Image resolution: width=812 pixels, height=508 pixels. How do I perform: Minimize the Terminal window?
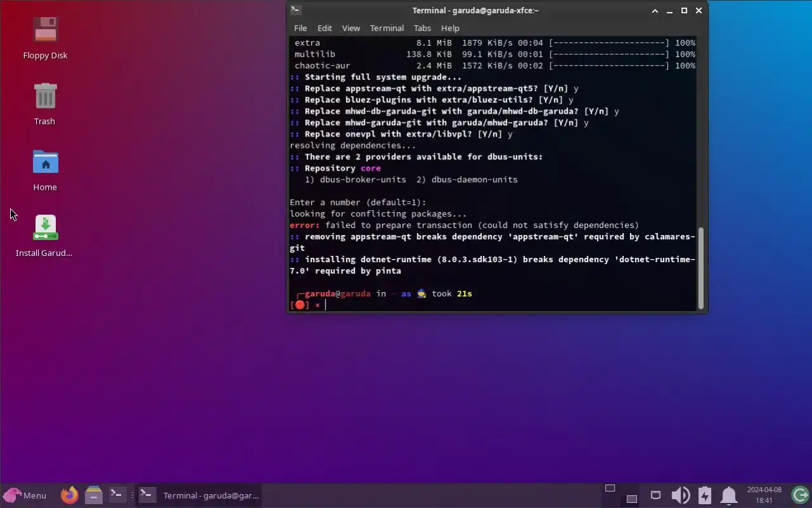(x=670, y=11)
